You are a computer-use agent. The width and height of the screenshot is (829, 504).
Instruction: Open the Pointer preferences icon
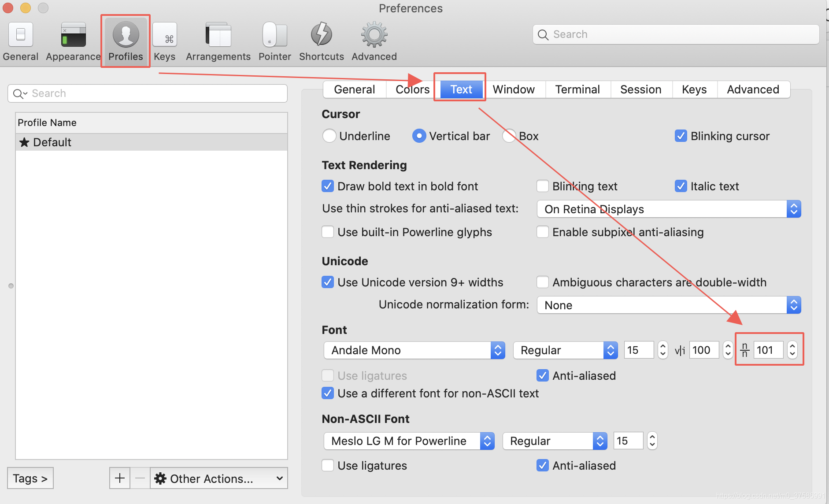coord(274,34)
